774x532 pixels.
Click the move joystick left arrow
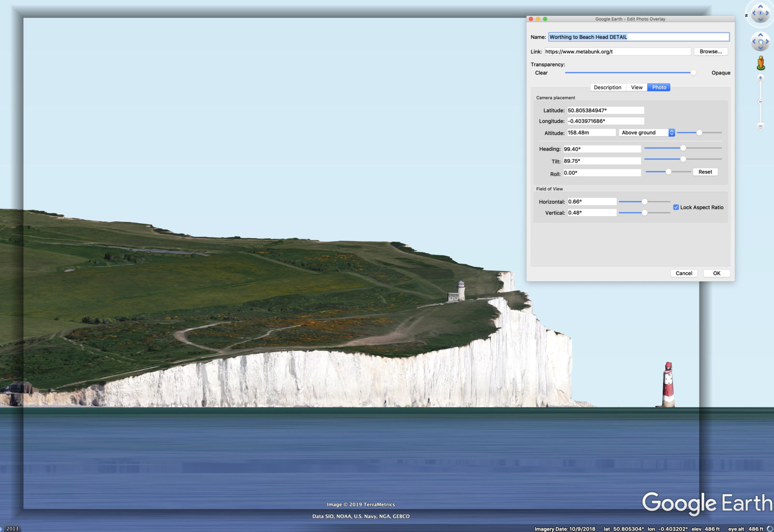(x=754, y=42)
